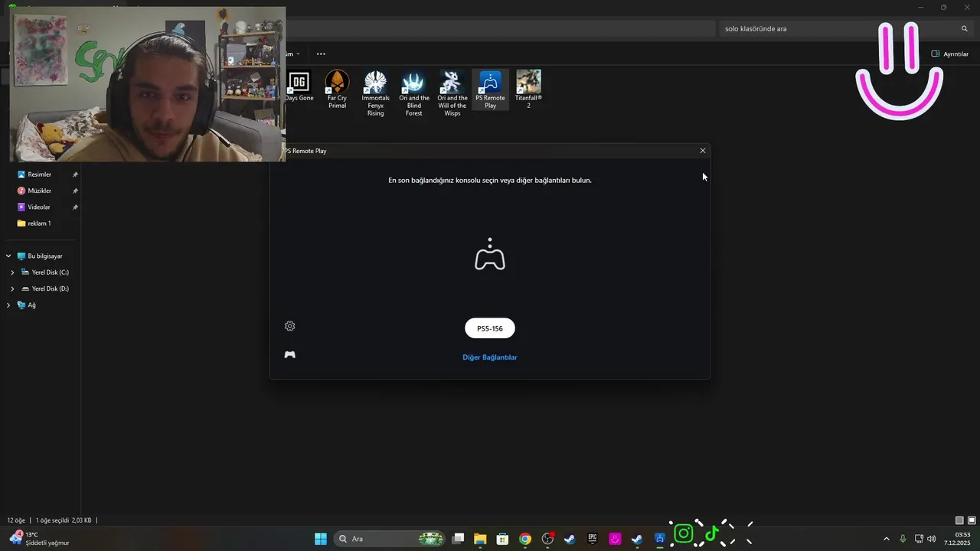Viewport: 980px width, 551px height.
Task: Expand Yerel Disk (C:) in the tree
Action: (12, 272)
